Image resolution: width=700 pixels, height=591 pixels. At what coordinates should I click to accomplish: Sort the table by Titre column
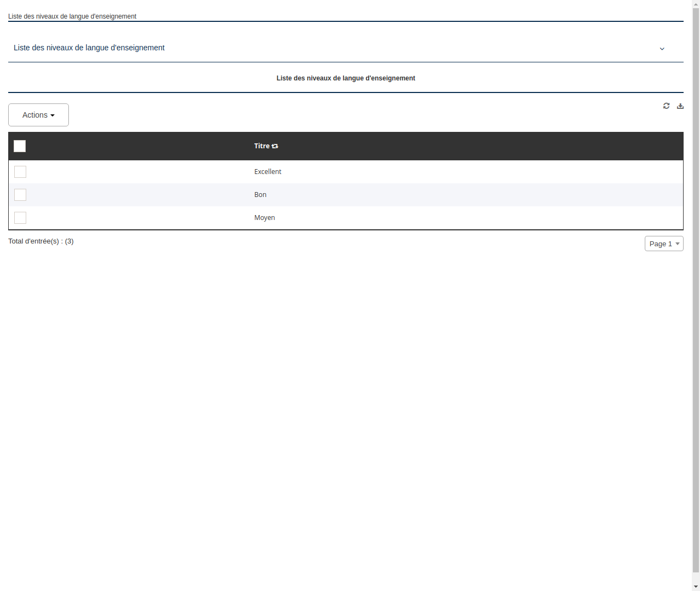point(275,146)
